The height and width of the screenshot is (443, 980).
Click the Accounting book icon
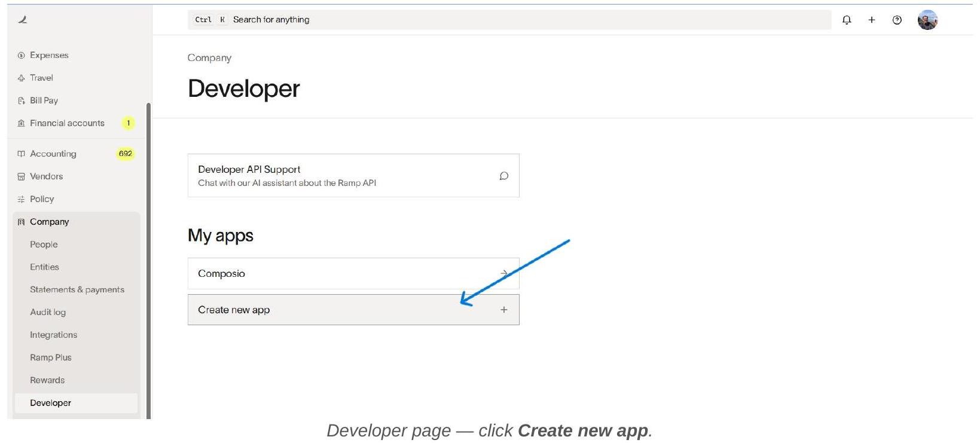22,154
